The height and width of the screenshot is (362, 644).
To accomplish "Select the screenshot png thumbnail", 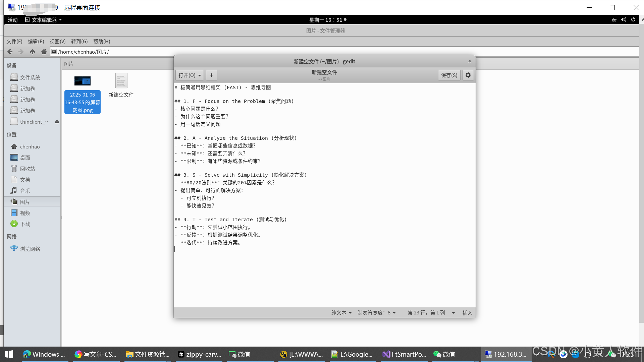I will (x=83, y=81).
